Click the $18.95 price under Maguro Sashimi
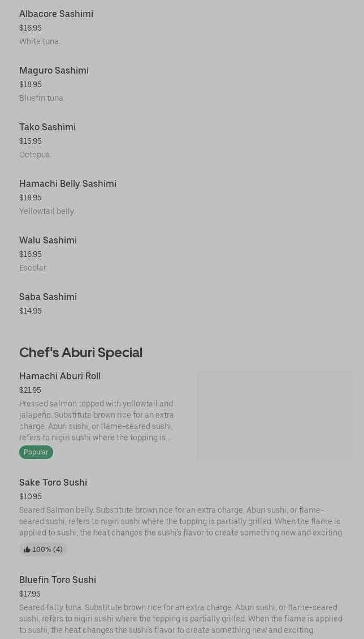This screenshot has width=364, height=639. 31,84
